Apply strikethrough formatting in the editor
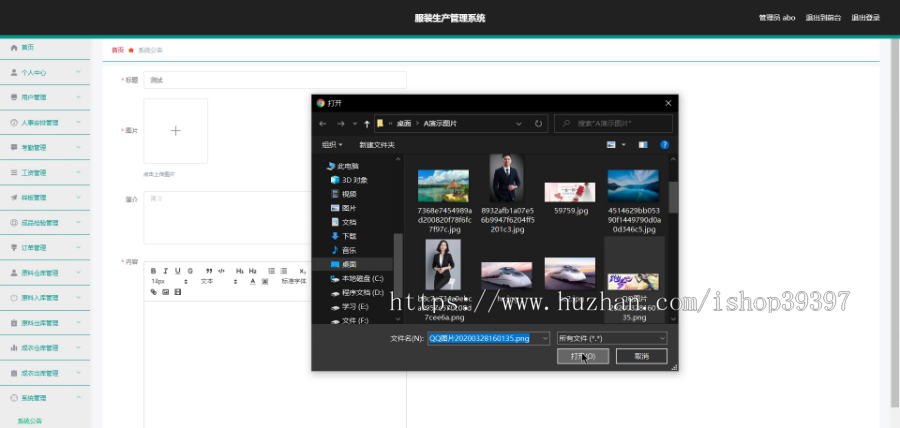Viewport: 900px width, 428px height. click(x=190, y=271)
